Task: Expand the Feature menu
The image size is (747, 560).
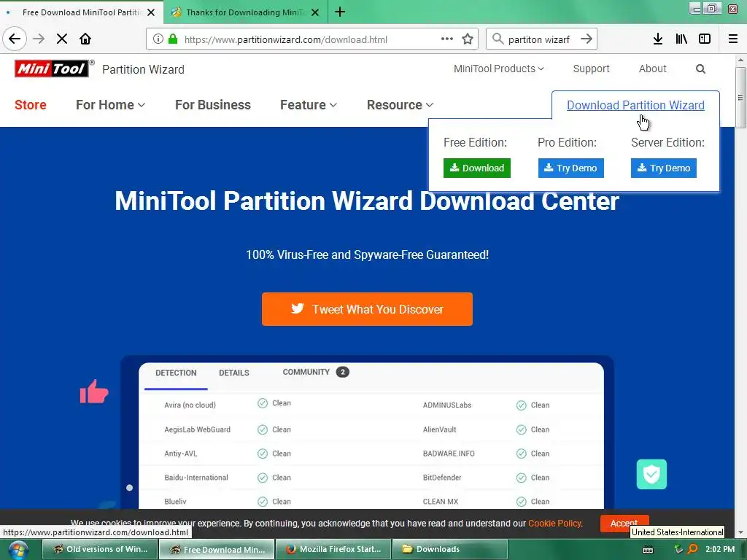Action: (309, 105)
